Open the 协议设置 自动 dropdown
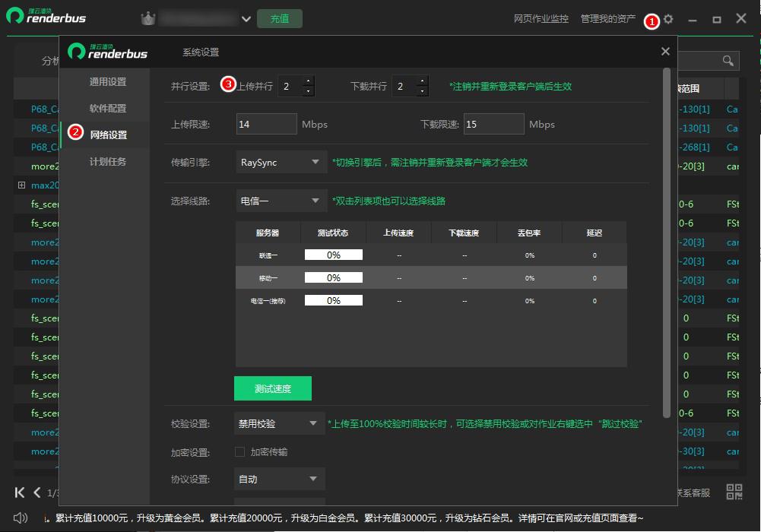The image size is (761, 532). pos(279,479)
